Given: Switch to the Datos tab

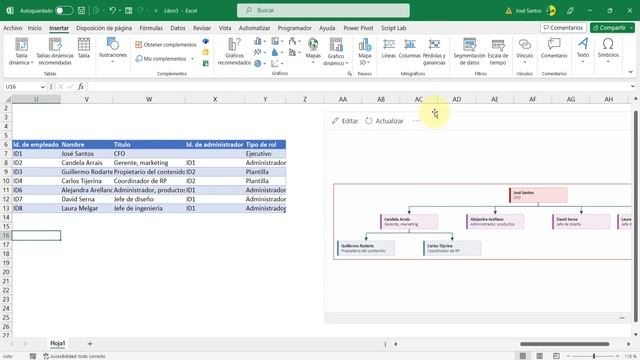Looking at the screenshot, I should pos(178,28).
